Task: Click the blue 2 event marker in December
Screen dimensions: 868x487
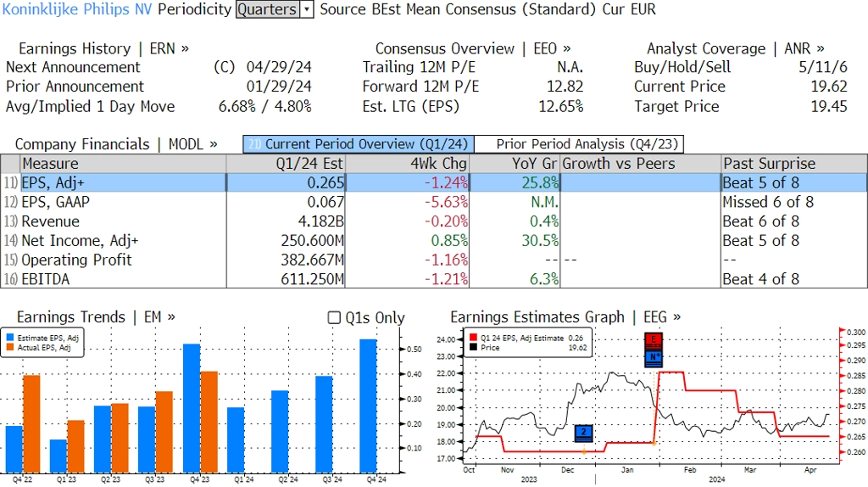Action: (x=584, y=434)
